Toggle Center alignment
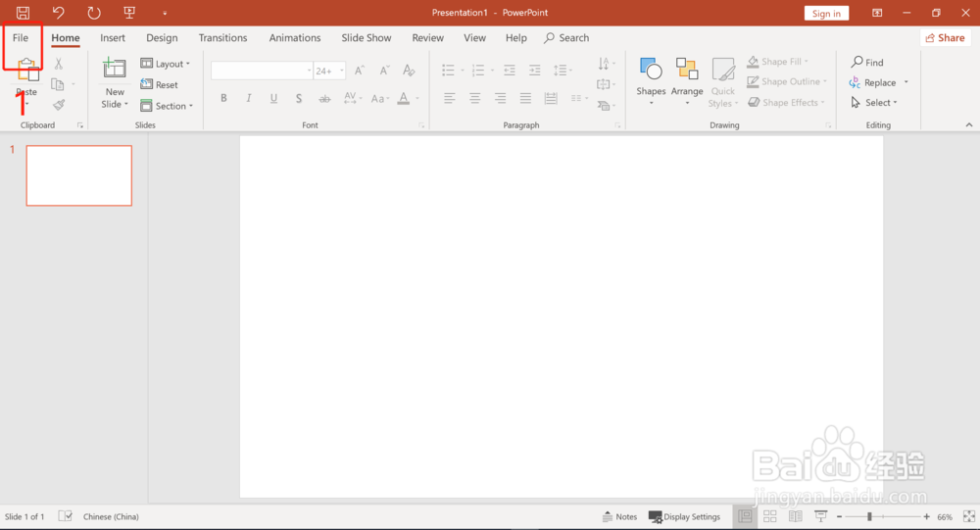 (475, 98)
